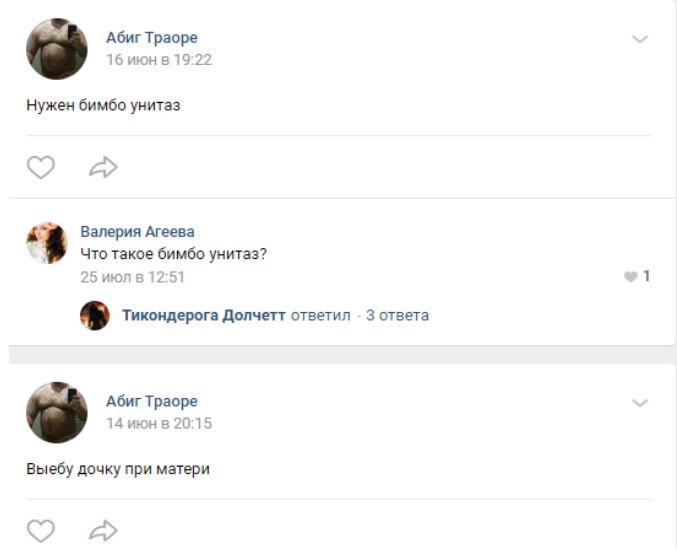Share the 14 июн post via arrow icon
This screenshot has width=677, height=556.
[x=103, y=531]
